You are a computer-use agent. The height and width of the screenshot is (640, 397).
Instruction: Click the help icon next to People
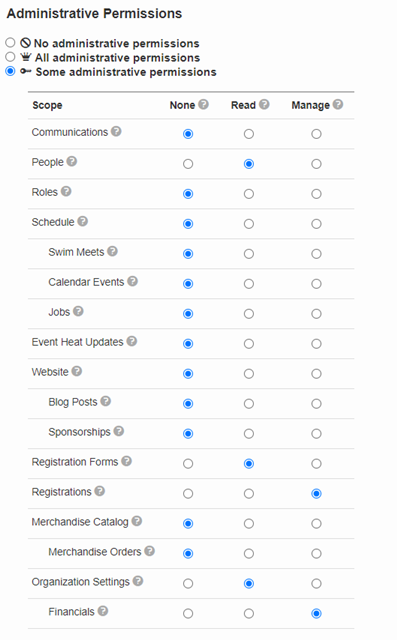[x=72, y=161]
